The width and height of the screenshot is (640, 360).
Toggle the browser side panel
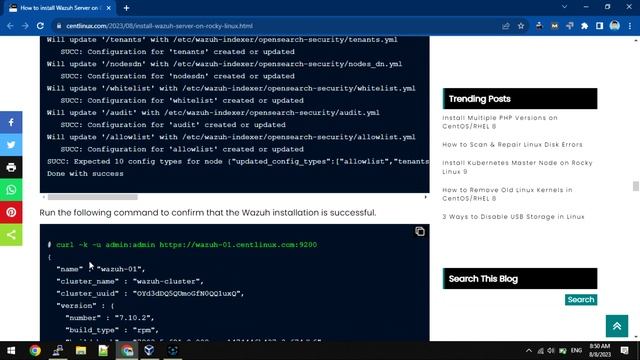coord(599,26)
